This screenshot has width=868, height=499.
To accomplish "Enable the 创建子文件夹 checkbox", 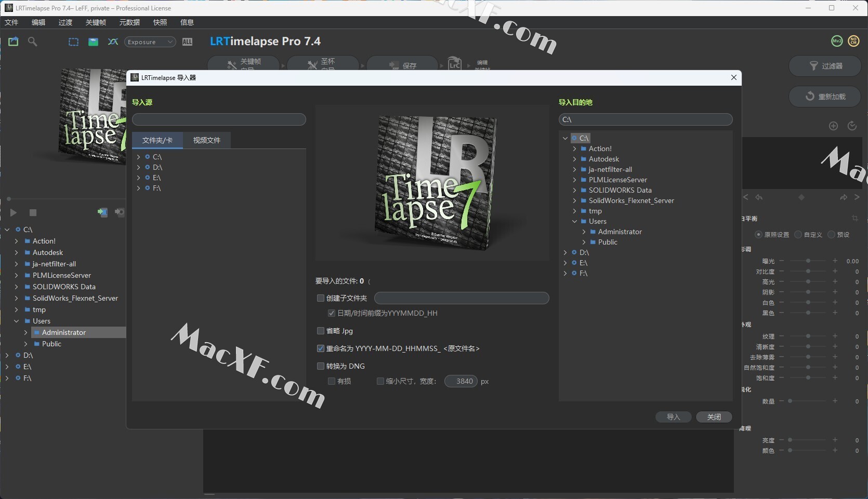I will [321, 298].
